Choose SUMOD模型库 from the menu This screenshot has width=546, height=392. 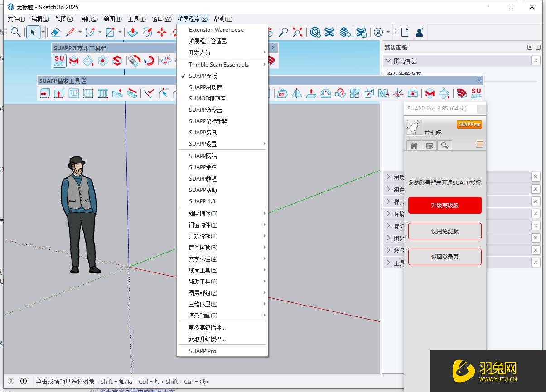pos(222,99)
